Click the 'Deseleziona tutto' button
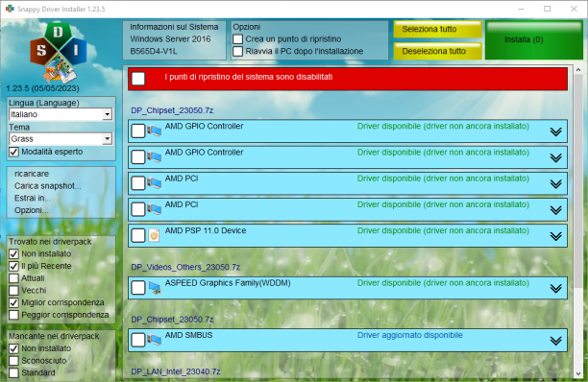 tap(437, 51)
